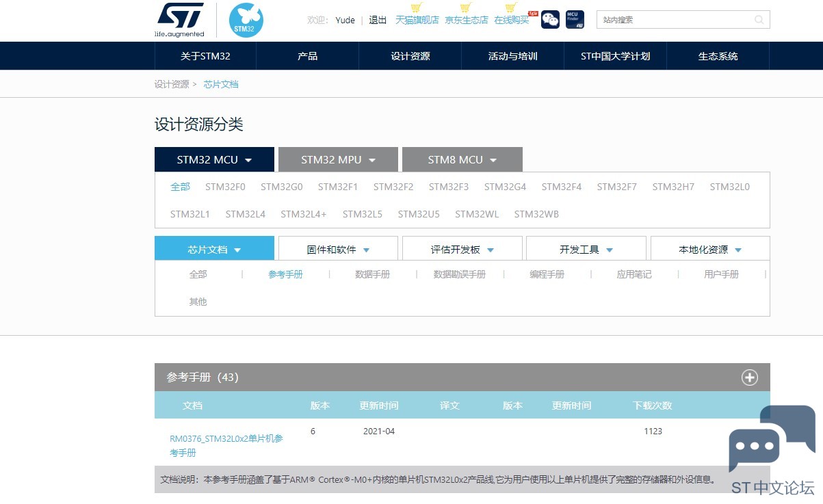Open the 京东生态店 link
This screenshot has width=823, height=504.
coord(467,20)
